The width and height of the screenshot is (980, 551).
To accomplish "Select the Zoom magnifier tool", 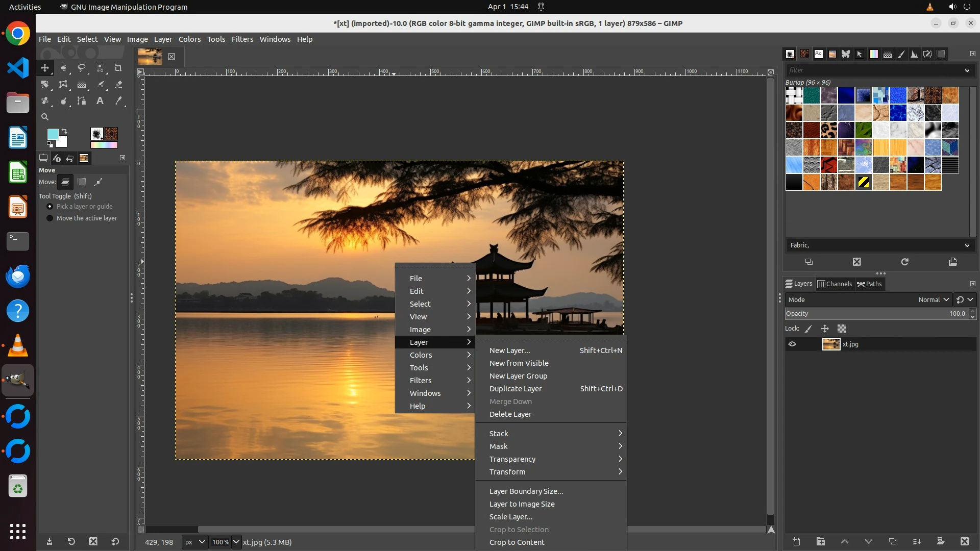I will pos(45,117).
